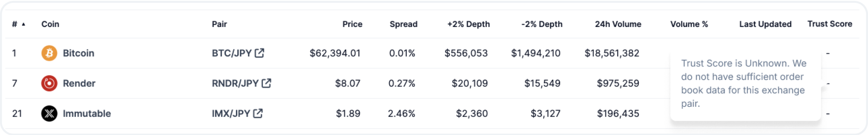Click the Immutable coin logo icon
The height and width of the screenshot is (135, 868).
pos(49,114)
